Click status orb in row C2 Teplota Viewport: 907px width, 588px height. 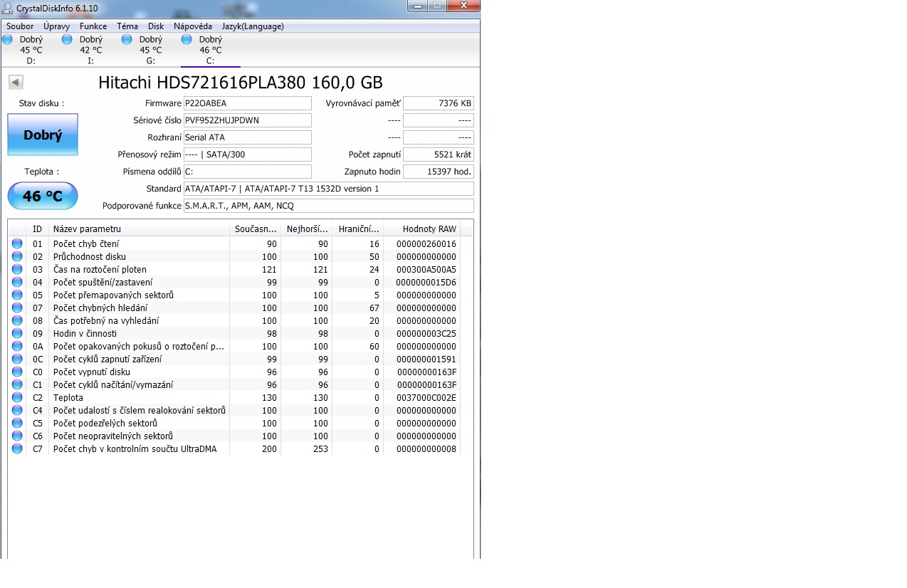[x=17, y=397]
